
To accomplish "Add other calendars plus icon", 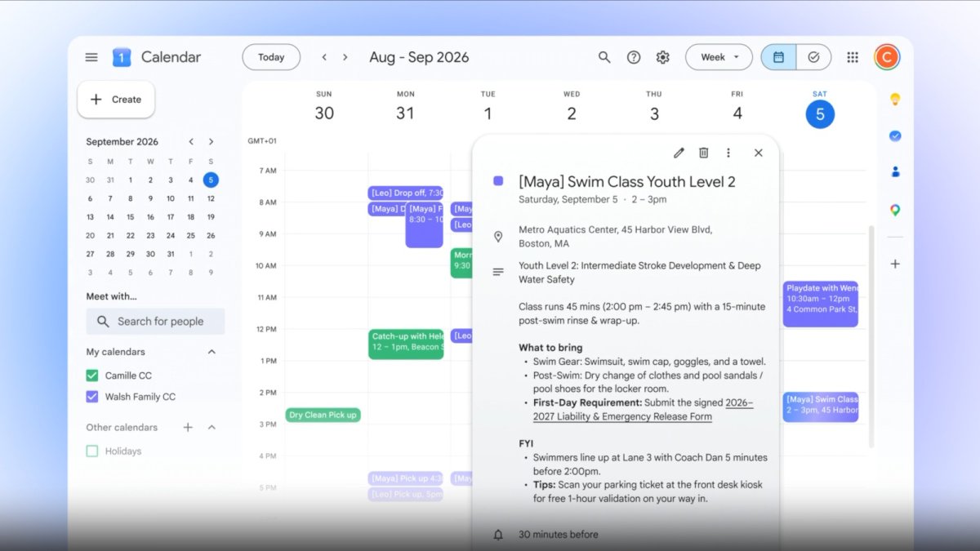I will 188,427.
